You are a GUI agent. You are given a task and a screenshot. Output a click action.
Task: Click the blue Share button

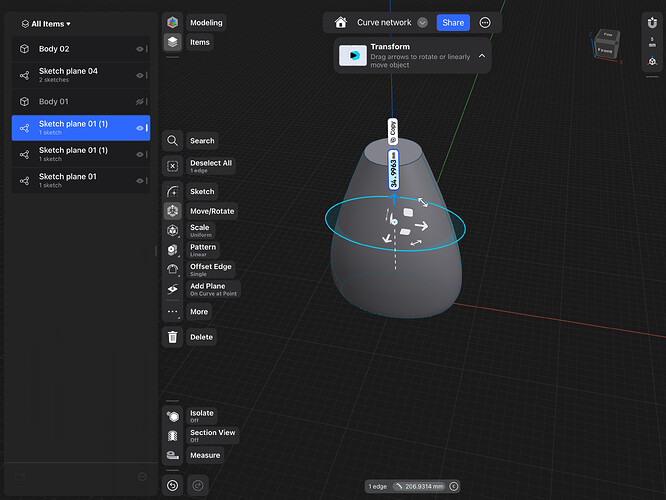pos(453,22)
